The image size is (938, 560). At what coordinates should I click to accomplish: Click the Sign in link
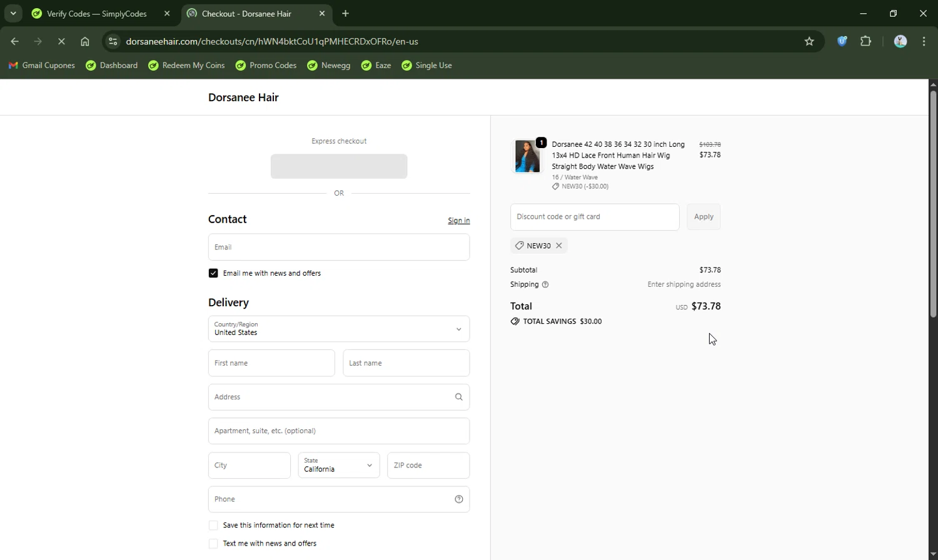[459, 221]
